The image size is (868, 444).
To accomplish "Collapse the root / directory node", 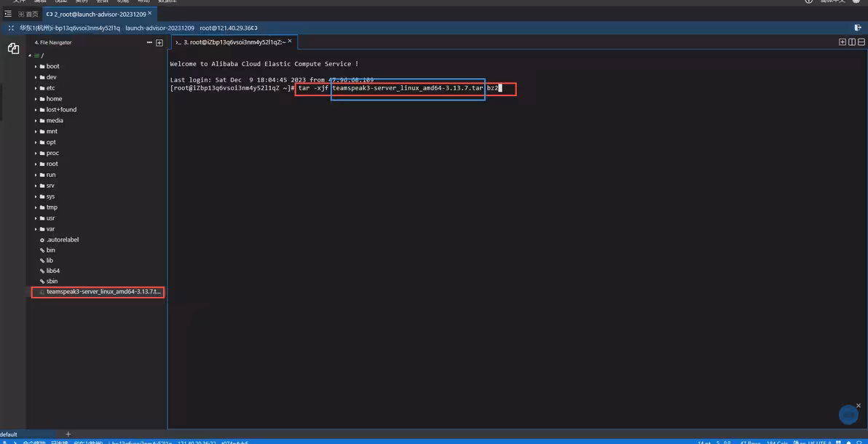I will click(30, 55).
